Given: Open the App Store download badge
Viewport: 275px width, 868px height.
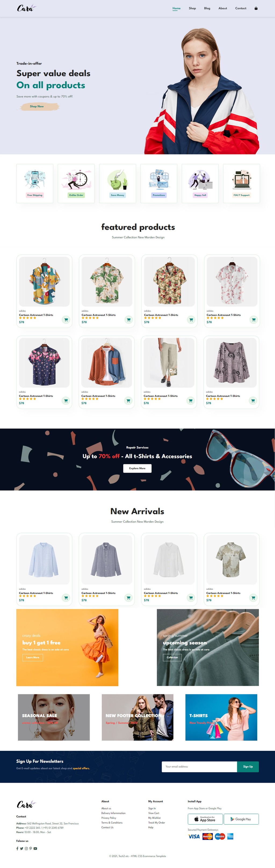Looking at the screenshot, I should tap(205, 819).
